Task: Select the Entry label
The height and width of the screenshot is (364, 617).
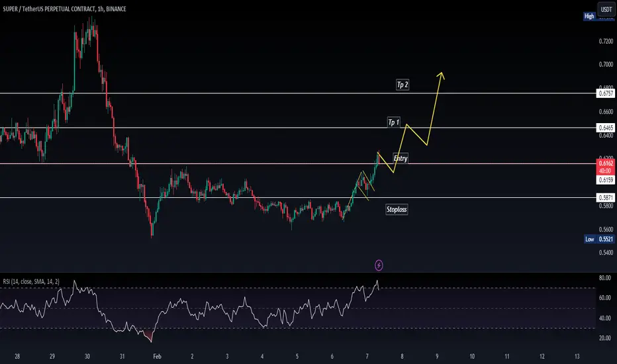Action: [x=401, y=158]
